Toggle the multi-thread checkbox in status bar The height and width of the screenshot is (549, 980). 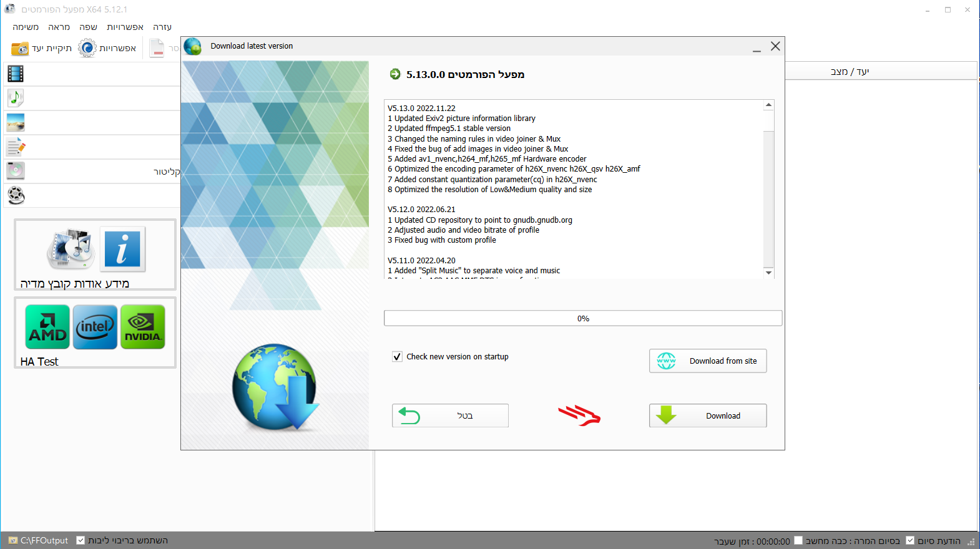pos(81,540)
